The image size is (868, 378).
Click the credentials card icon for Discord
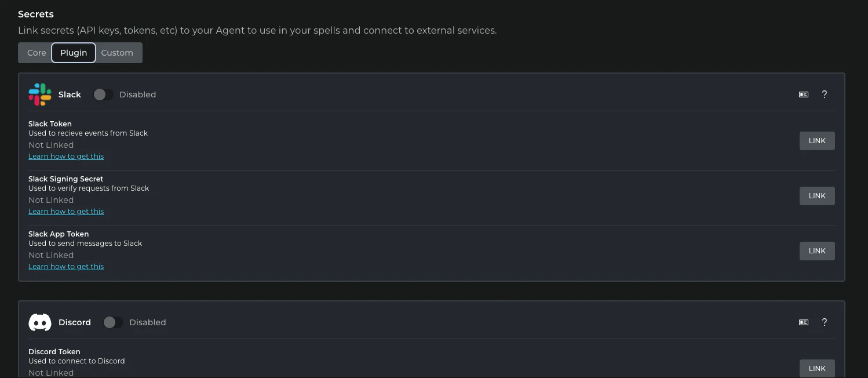[803, 322]
